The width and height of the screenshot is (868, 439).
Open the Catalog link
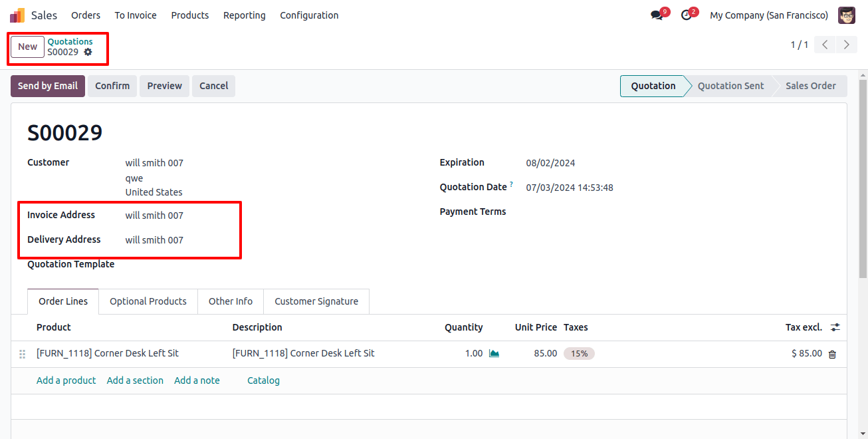click(x=263, y=380)
